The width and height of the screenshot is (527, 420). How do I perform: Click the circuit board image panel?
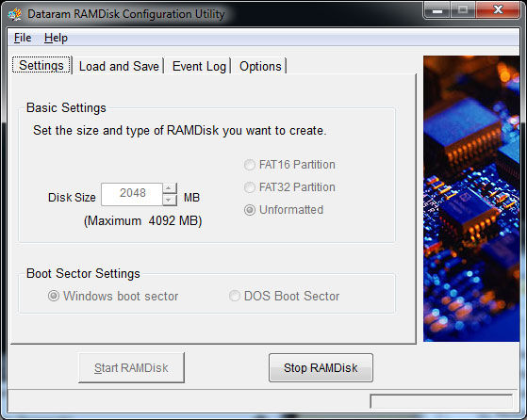471,199
